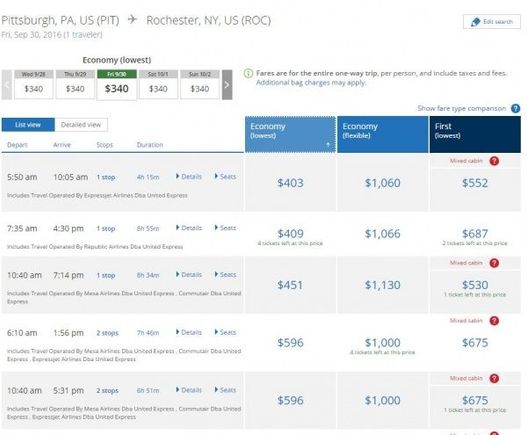Go to next dates with right arrow
This screenshot has height=435, width=527.
[x=227, y=85]
